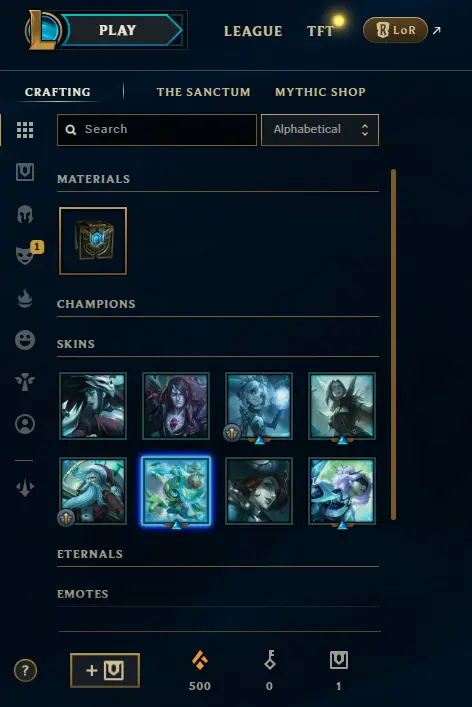Screen dimensions: 472x707
Task: Select the all-items grid filter icon
Action: [x=25, y=130]
